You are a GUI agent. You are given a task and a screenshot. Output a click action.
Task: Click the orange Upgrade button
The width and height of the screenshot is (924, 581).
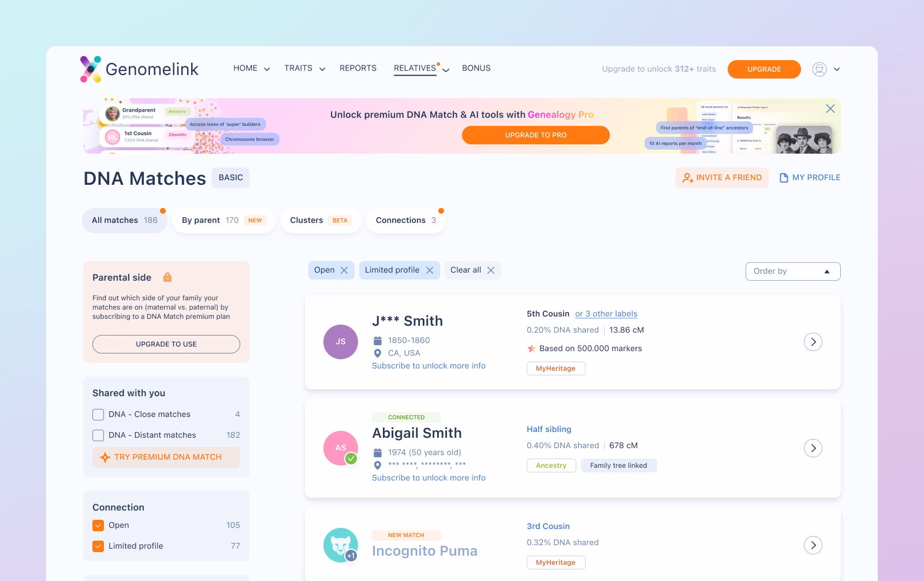(764, 69)
